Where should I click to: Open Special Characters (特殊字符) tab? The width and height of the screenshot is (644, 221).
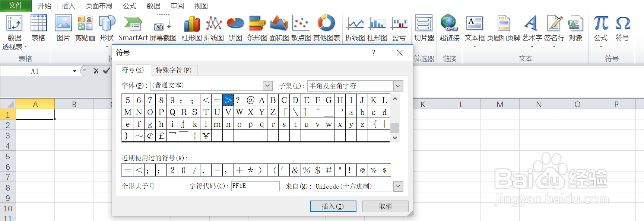pos(174,70)
